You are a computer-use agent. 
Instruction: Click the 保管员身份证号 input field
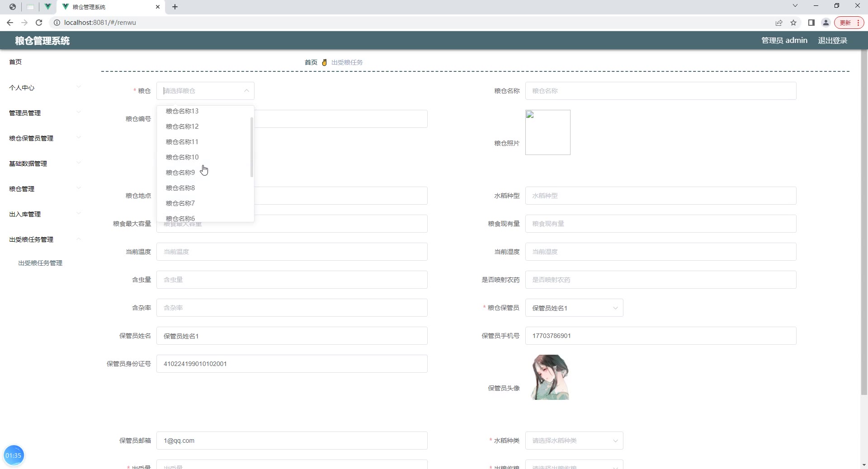tap(292, 364)
